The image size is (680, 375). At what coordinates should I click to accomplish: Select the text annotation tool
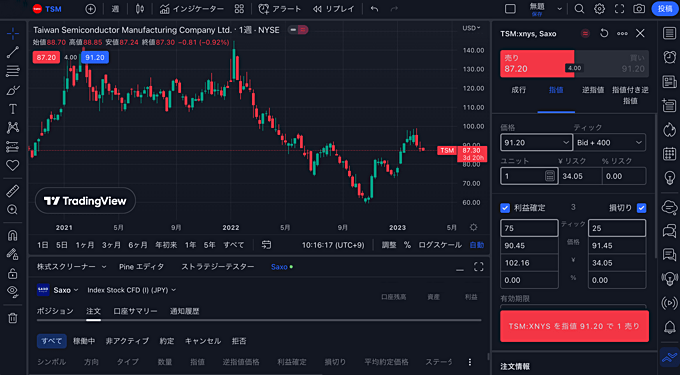pyautogui.click(x=13, y=109)
